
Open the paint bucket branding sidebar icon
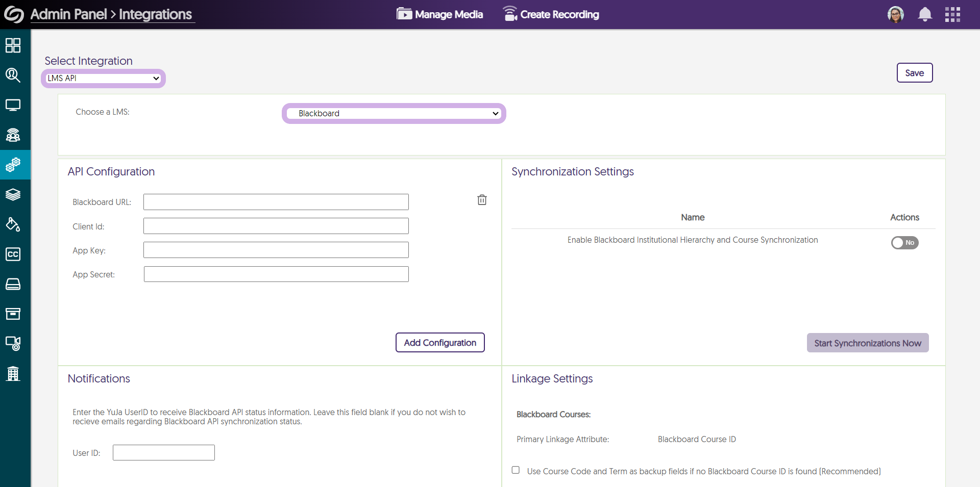13,224
